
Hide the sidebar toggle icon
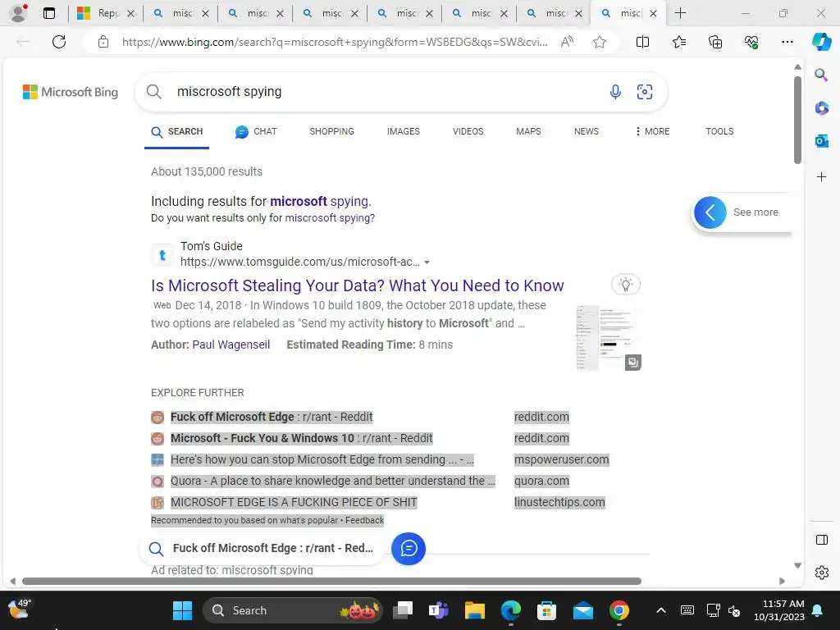tap(821, 540)
